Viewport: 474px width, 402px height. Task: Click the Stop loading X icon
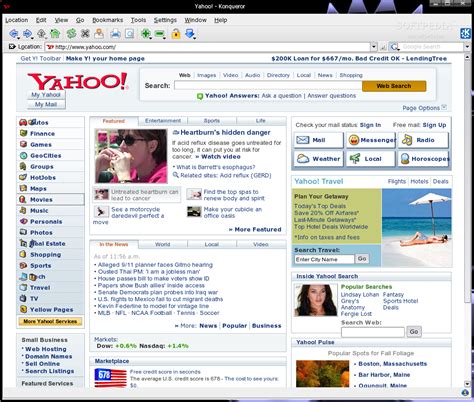point(85,33)
